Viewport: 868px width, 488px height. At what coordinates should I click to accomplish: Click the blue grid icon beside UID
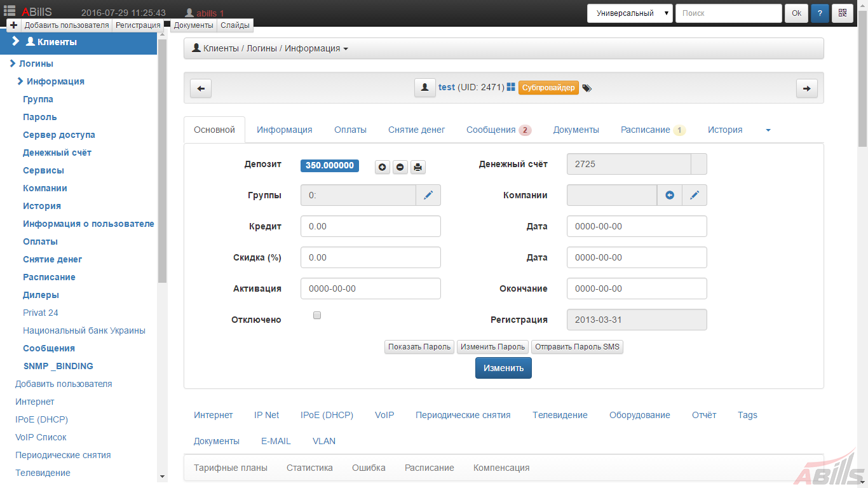(511, 87)
